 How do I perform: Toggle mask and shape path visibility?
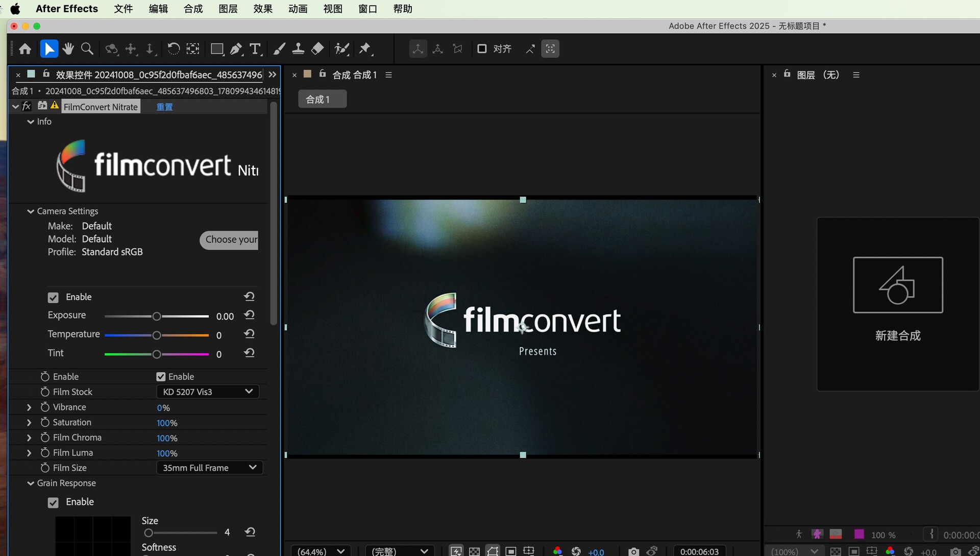(493, 551)
